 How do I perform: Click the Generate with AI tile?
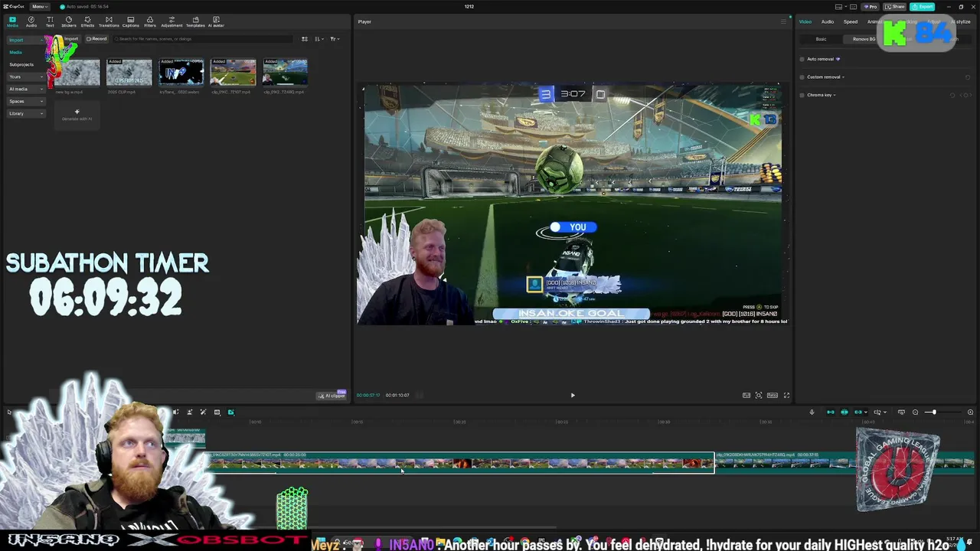(77, 115)
